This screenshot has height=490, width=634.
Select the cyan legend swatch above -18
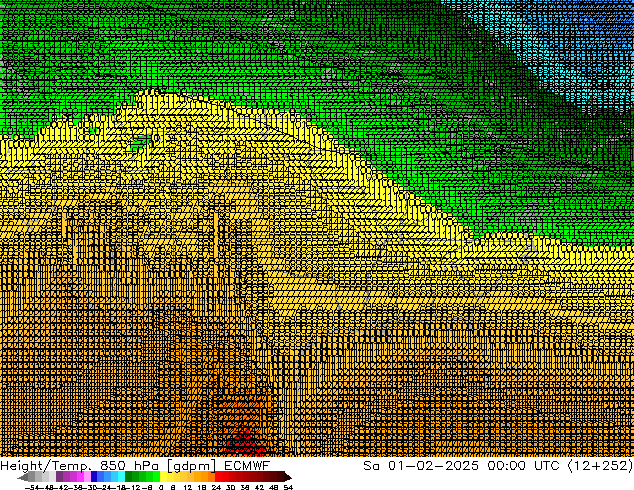click(122, 476)
